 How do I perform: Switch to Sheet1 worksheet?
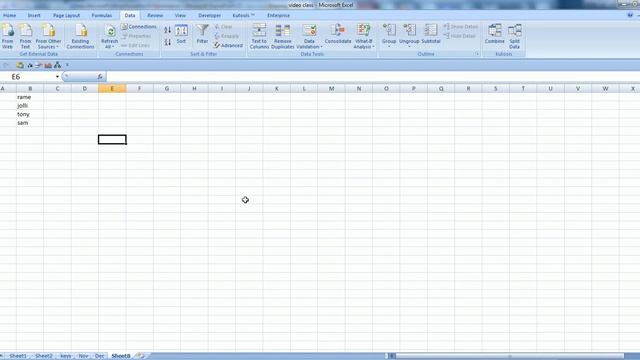(x=18, y=356)
